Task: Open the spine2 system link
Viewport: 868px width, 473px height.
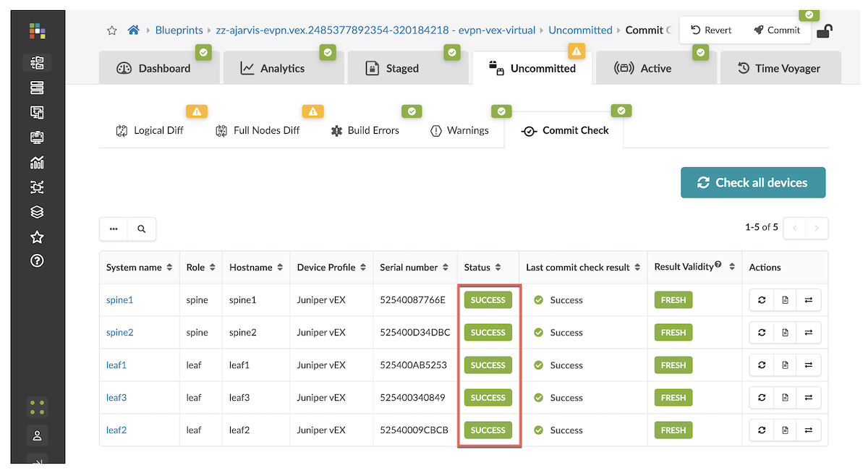Action: click(x=120, y=333)
